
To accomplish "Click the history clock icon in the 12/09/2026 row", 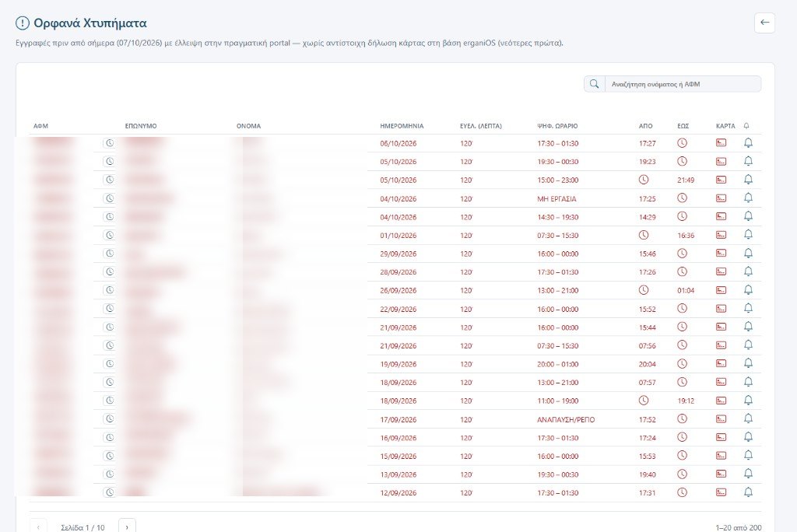I will click(x=109, y=492).
